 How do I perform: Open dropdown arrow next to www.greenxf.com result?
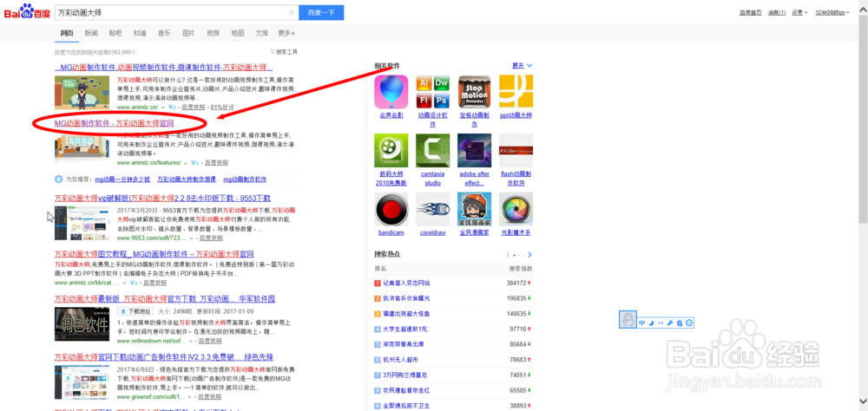(x=190, y=398)
